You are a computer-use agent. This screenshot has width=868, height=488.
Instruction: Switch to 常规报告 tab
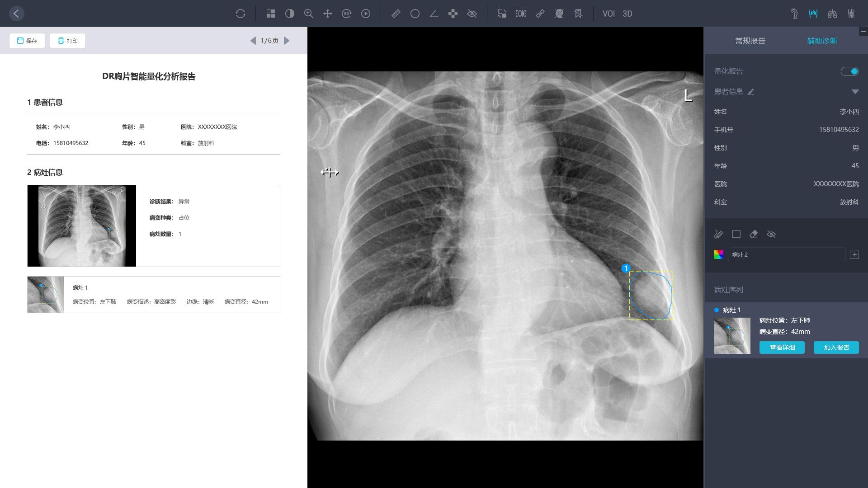tap(750, 41)
